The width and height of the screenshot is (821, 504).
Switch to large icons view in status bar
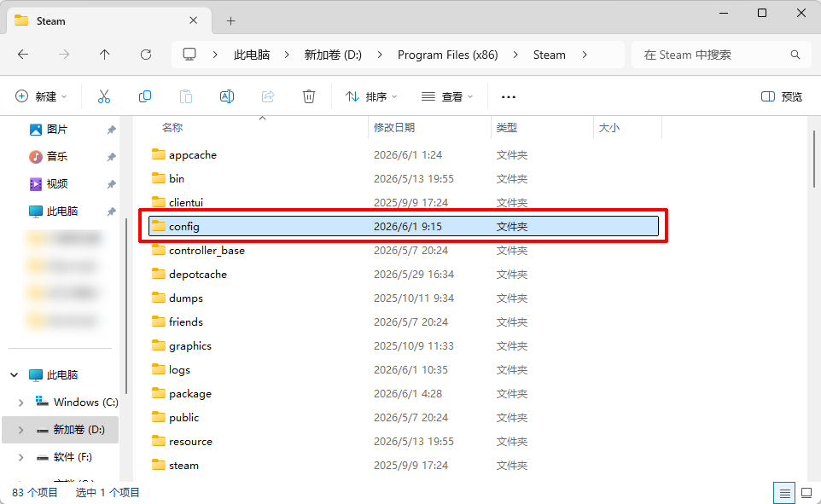click(806, 493)
